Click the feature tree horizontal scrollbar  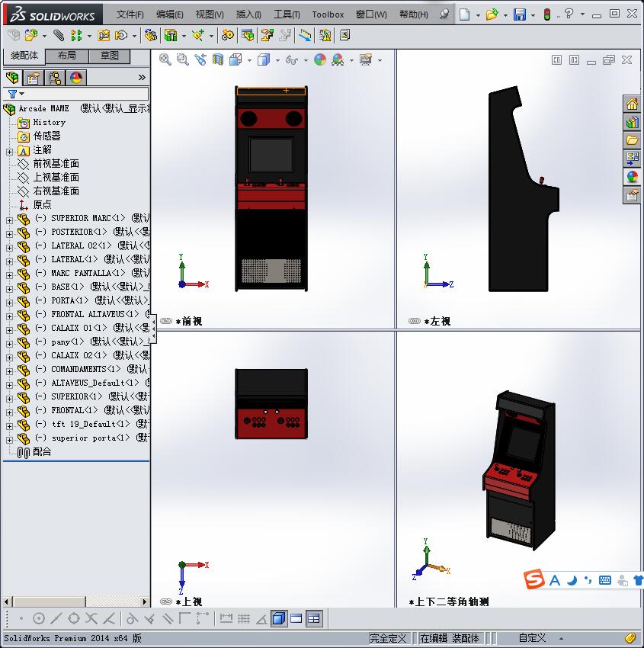(76, 601)
